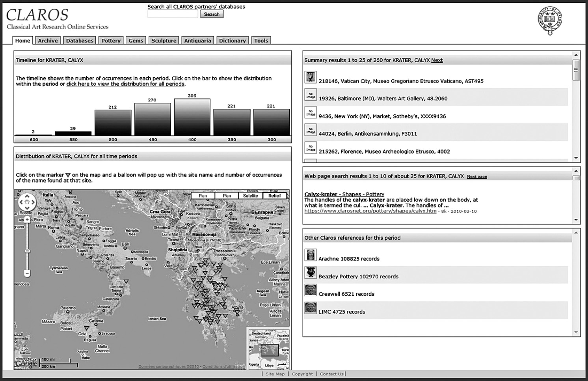Click the University of Oxford crest logo
Screen dimensions: 588x381
point(550,20)
